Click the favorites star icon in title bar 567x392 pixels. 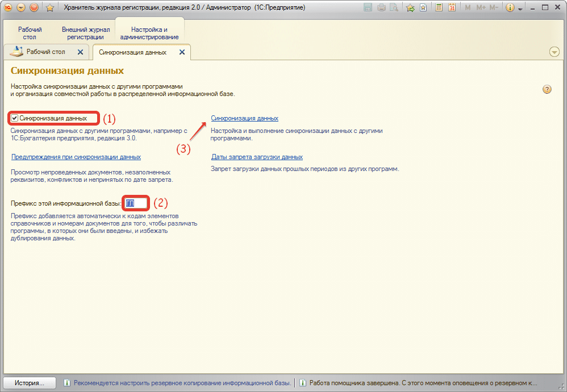click(x=49, y=7)
